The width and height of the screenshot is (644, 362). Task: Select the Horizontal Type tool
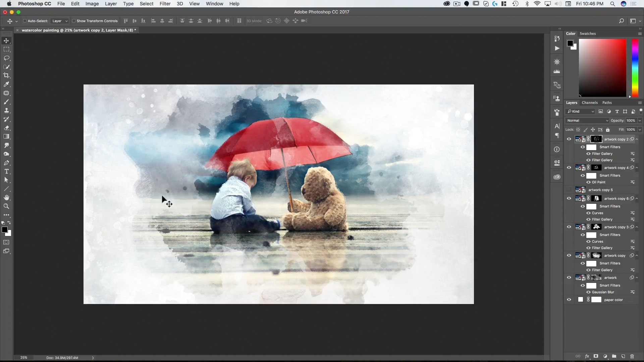click(x=6, y=172)
